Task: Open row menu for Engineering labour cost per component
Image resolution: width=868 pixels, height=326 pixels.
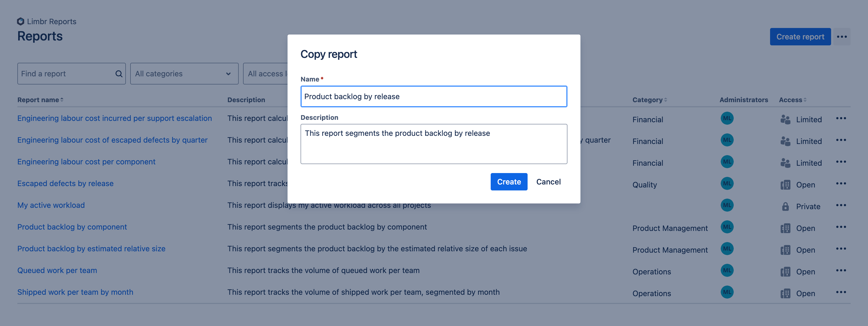Action: click(x=841, y=162)
